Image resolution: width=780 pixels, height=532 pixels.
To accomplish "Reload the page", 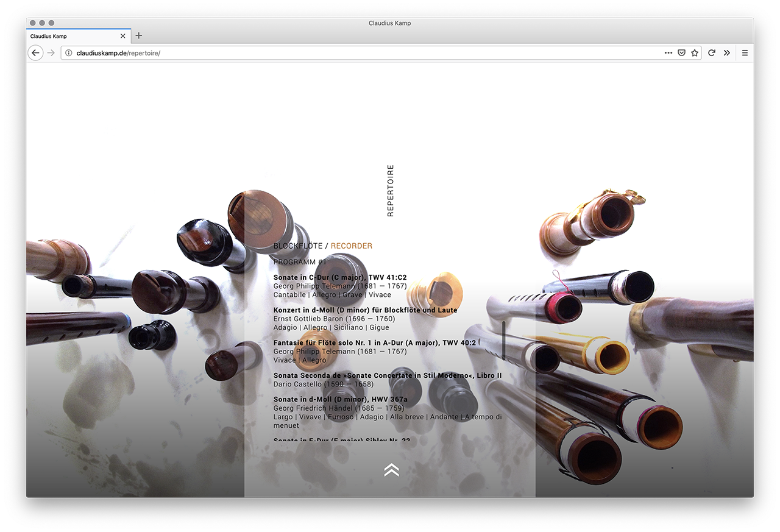I will tap(711, 53).
